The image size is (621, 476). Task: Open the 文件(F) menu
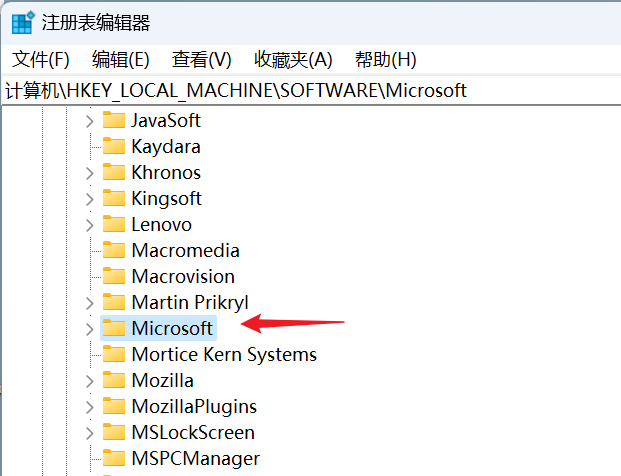pyautogui.click(x=41, y=60)
